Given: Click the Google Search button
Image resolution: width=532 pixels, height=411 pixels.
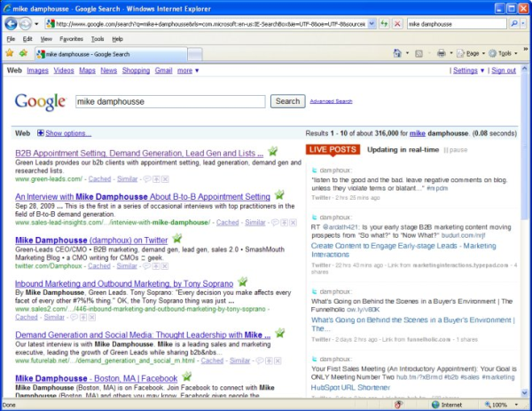Looking at the screenshot, I should pos(287,101).
